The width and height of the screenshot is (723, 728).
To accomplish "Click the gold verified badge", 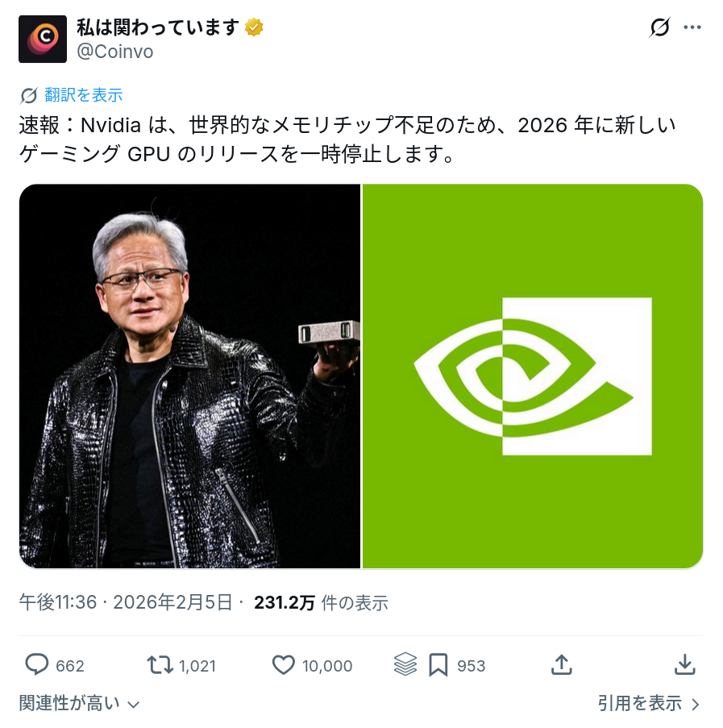I will (254, 27).
